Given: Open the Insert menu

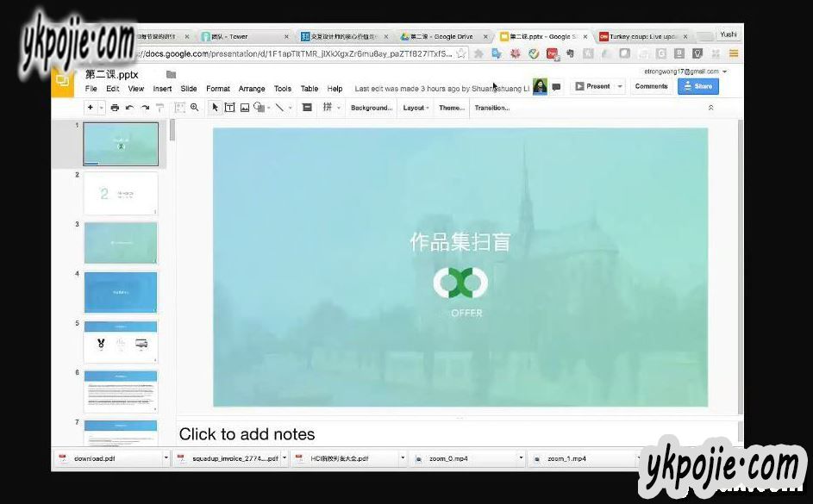Looking at the screenshot, I should [x=162, y=89].
